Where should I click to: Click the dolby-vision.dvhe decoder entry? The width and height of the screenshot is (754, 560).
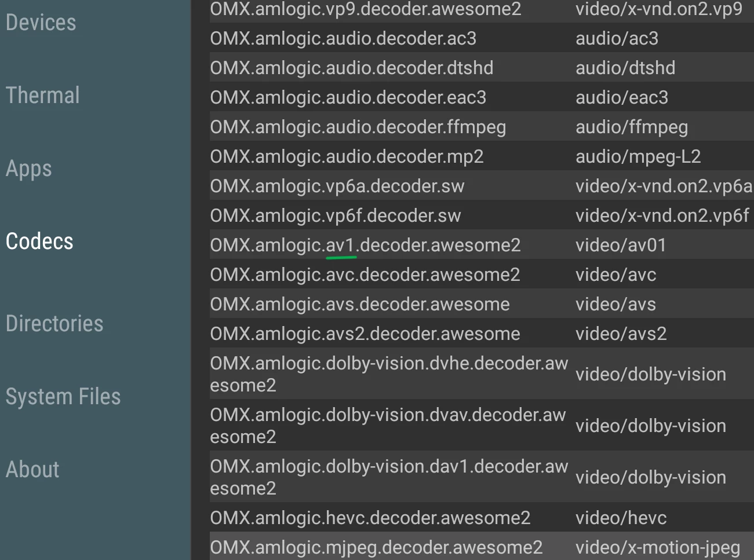tap(388, 374)
